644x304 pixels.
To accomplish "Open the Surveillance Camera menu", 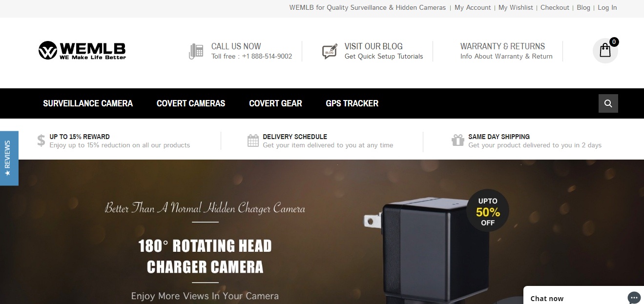I will point(88,103).
